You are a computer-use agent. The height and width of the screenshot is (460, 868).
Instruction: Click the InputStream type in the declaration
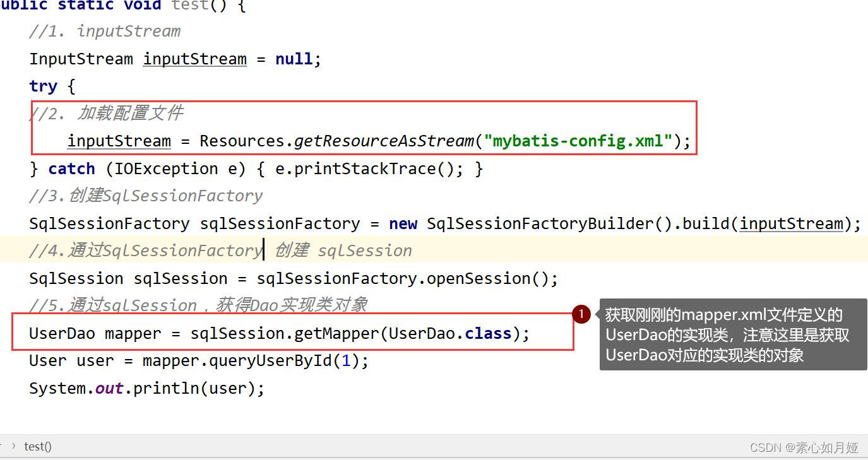(x=81, y=59)
